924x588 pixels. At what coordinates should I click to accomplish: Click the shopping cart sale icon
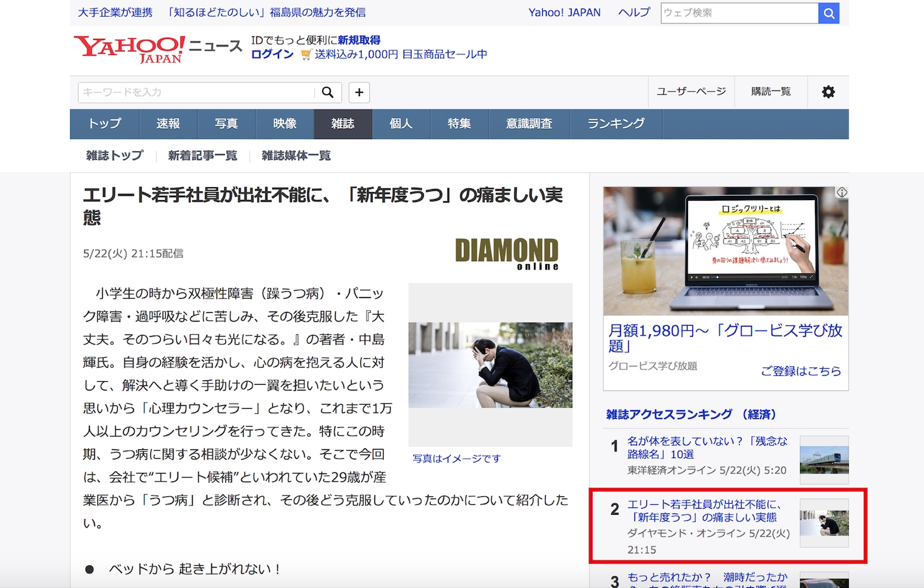click(x=306, y=54)
